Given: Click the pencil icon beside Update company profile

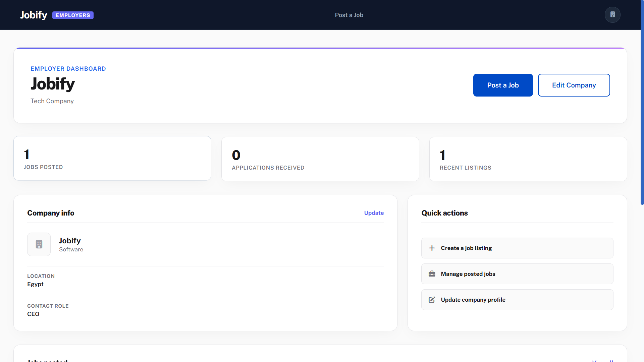Looking at the screenshot, I should coord(432,300).
